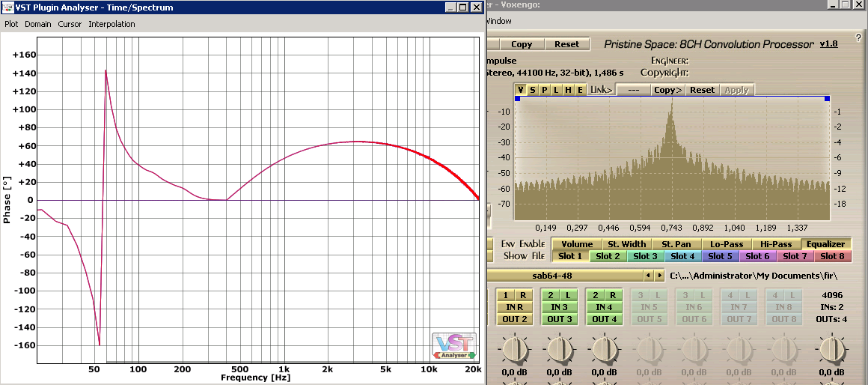Toggle the 'R' button above IN 4
This screenshot has height=385, width=868.
tap(614, 295)
